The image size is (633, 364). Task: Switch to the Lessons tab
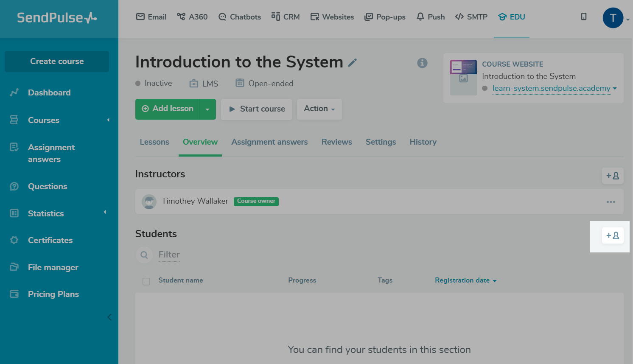tap(154, 142)
